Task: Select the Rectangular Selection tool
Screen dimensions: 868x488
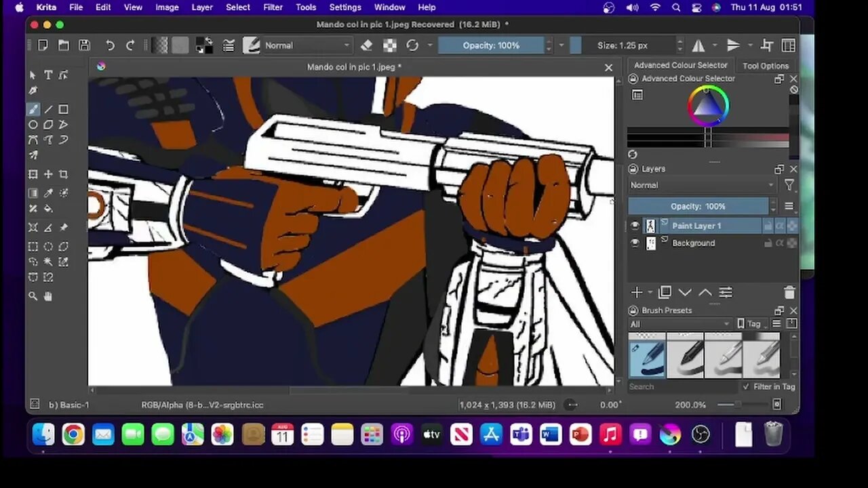Action: click(33, 247)
